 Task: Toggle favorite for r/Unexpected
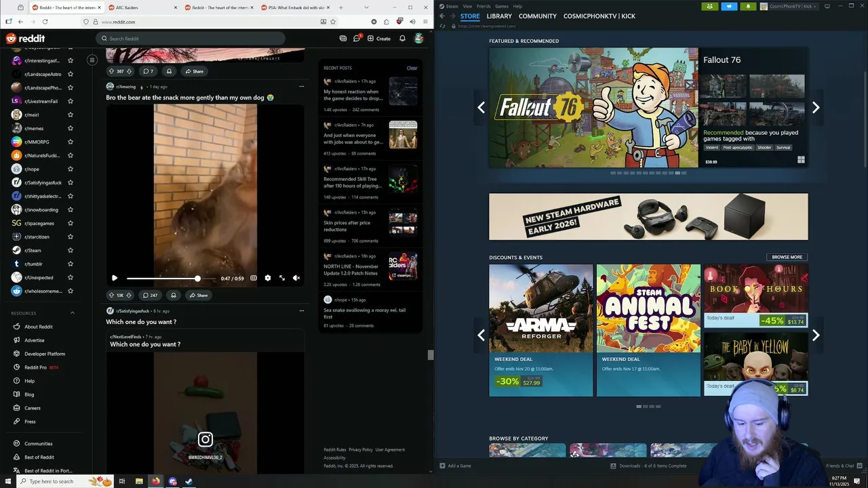pos(71,277)
